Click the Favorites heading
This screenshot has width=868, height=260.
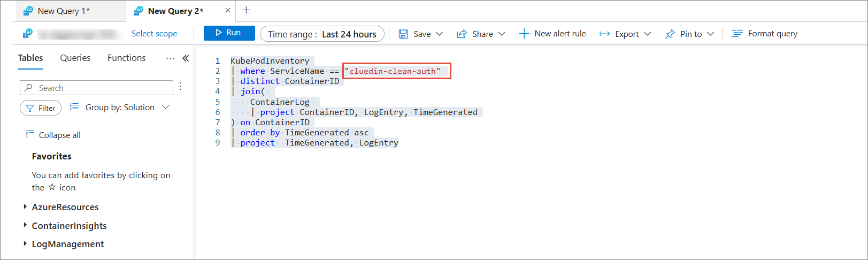(x=52, y=156)
